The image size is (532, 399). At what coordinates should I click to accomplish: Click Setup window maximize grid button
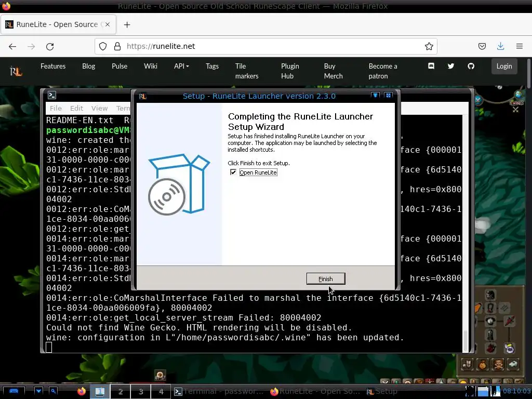pyautogui.click(x=389, y=96)
